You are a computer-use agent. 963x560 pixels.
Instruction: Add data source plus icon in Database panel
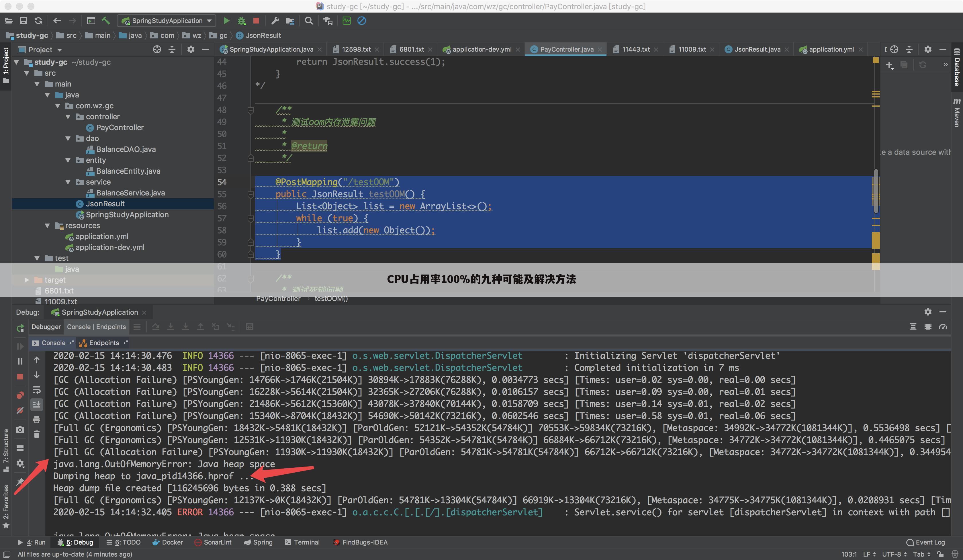coord(889,65)
